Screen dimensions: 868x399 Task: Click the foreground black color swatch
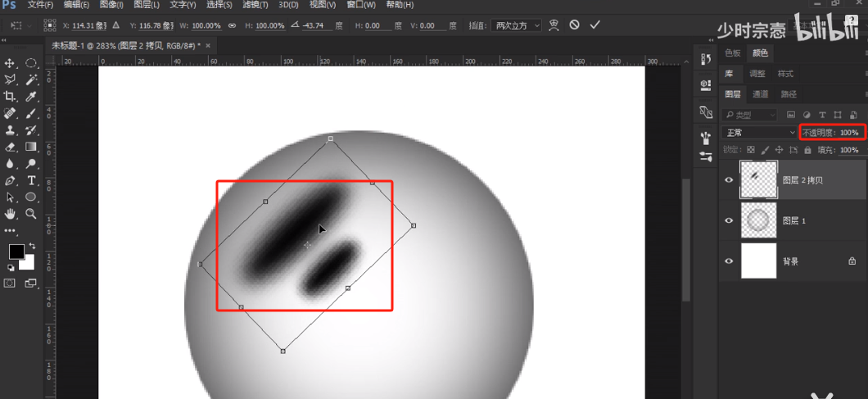click(x=16, y=252)
